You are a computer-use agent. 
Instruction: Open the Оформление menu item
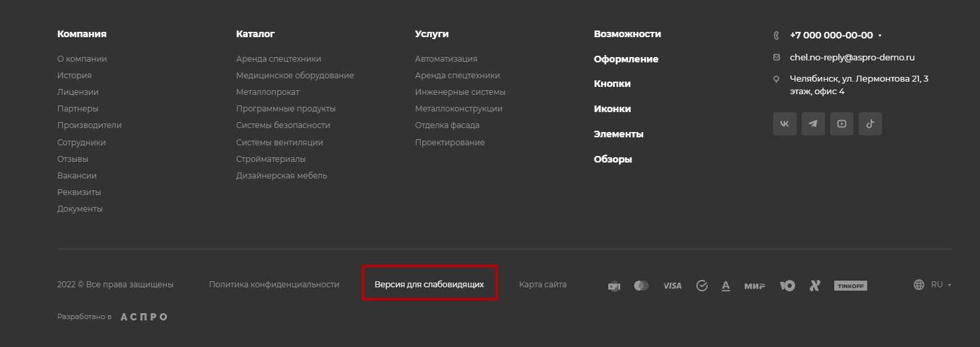tap(626, 59)
